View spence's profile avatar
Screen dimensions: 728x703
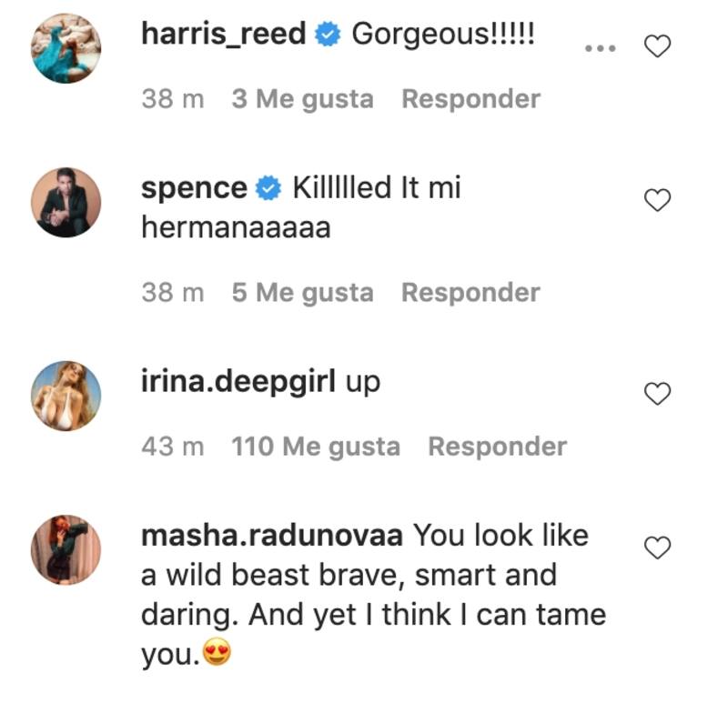(x=66, y=201)
